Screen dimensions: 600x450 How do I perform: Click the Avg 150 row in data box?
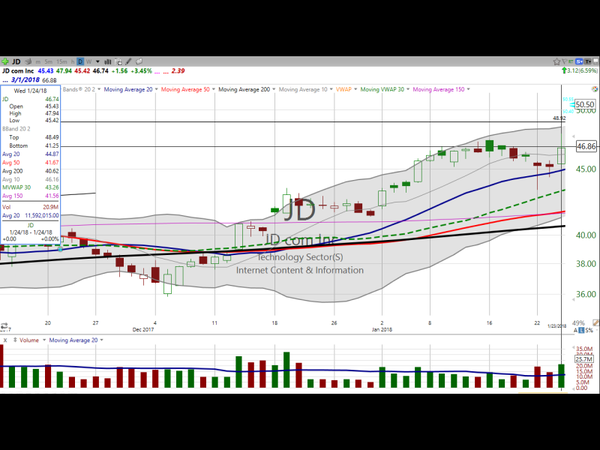[x=30, y=196]
